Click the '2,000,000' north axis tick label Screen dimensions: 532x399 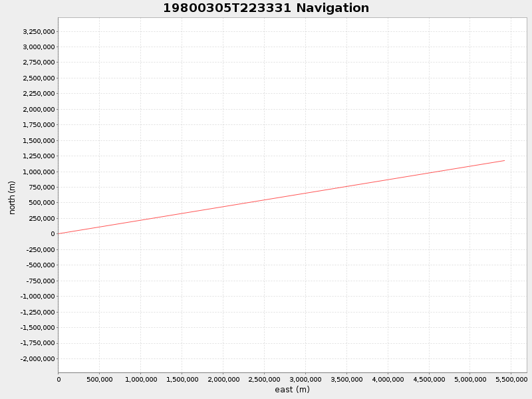(x=39, y=109)
